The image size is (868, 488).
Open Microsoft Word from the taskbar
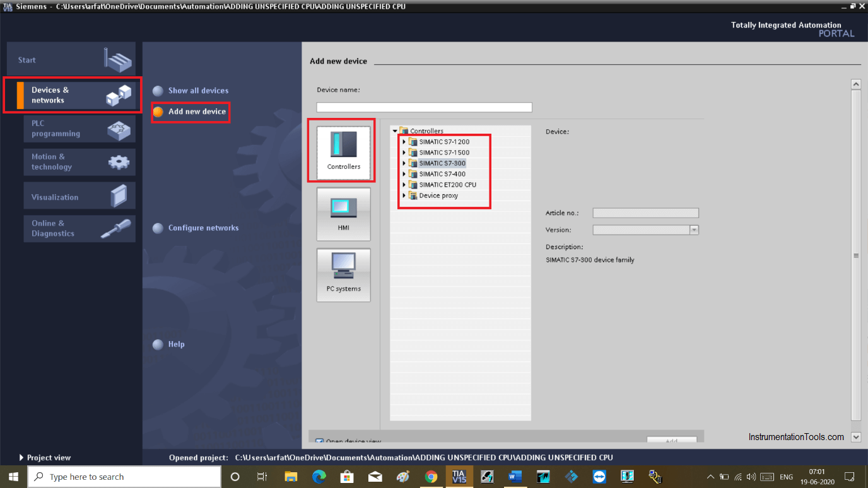coord(515,477)
